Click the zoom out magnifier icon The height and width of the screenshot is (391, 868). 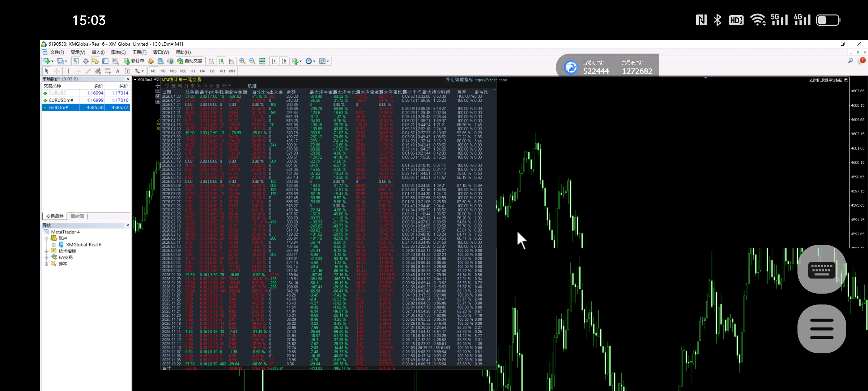point(252,61)
